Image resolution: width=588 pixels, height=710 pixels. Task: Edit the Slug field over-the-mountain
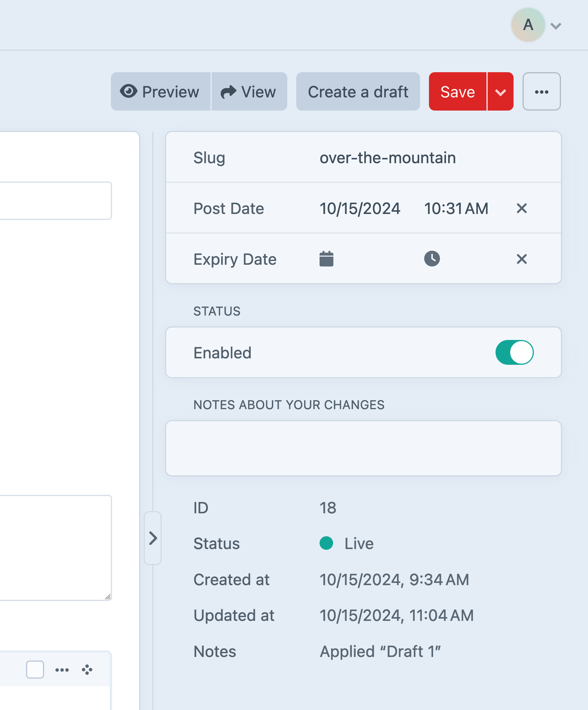click(388, 158)
